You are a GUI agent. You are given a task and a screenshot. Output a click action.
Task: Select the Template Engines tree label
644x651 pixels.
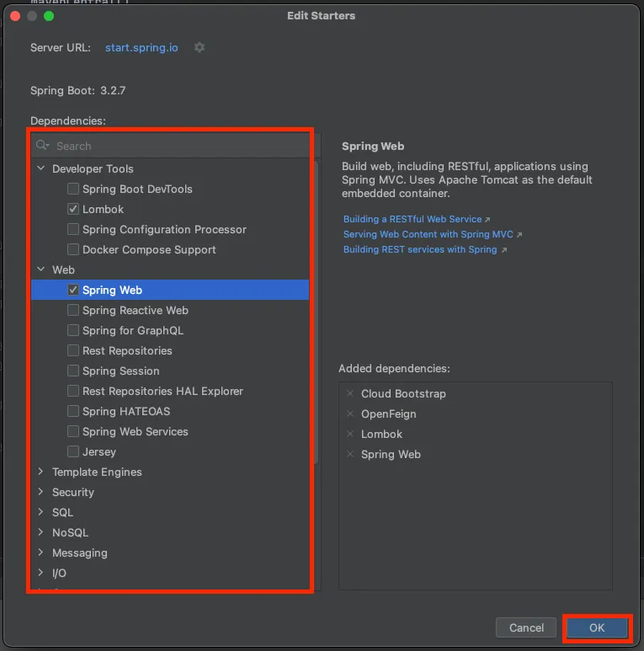[97, 472]
